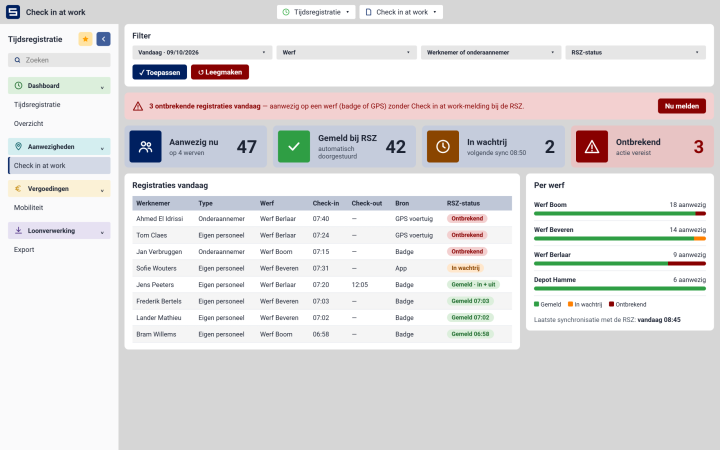The image size is (720, 450).
Task: Click the Nu melden button
Action: click(682, 106)
